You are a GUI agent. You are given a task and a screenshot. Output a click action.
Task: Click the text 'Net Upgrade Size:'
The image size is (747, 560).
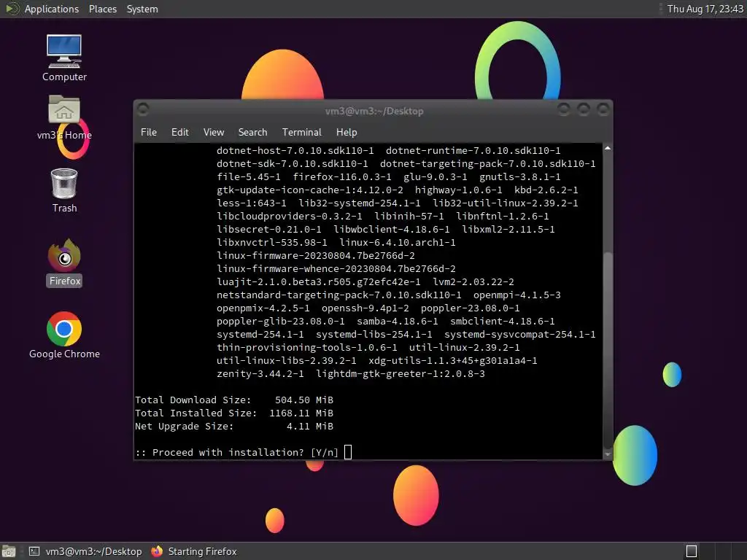tap(185, 426)
